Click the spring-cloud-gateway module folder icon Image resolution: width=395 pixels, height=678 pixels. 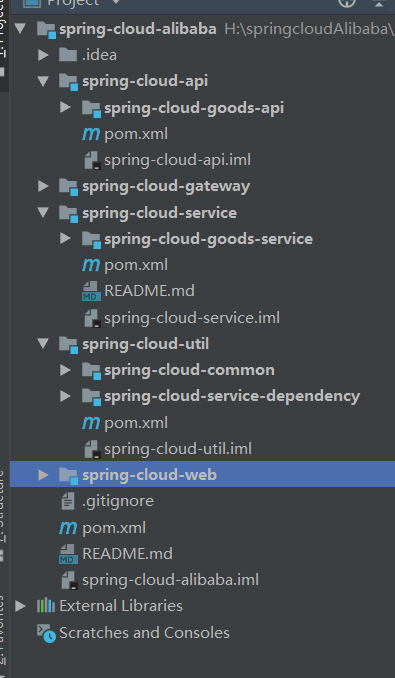click(68, 187)
